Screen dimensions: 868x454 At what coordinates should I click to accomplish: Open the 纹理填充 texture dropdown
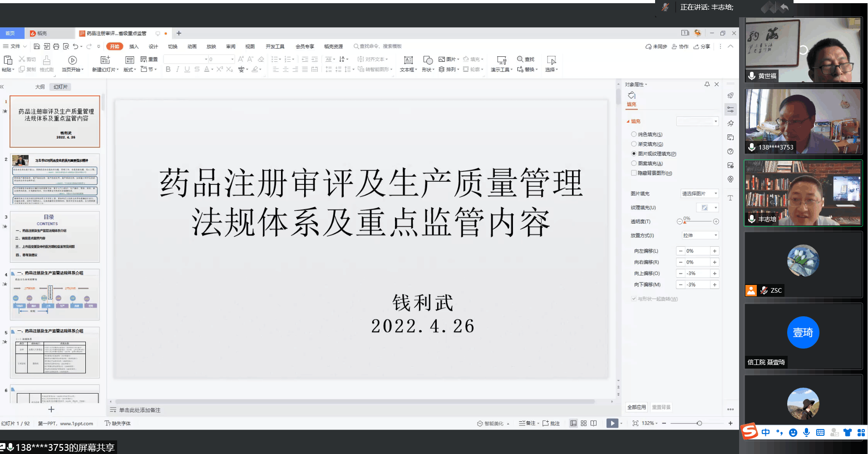click(709, 208)
